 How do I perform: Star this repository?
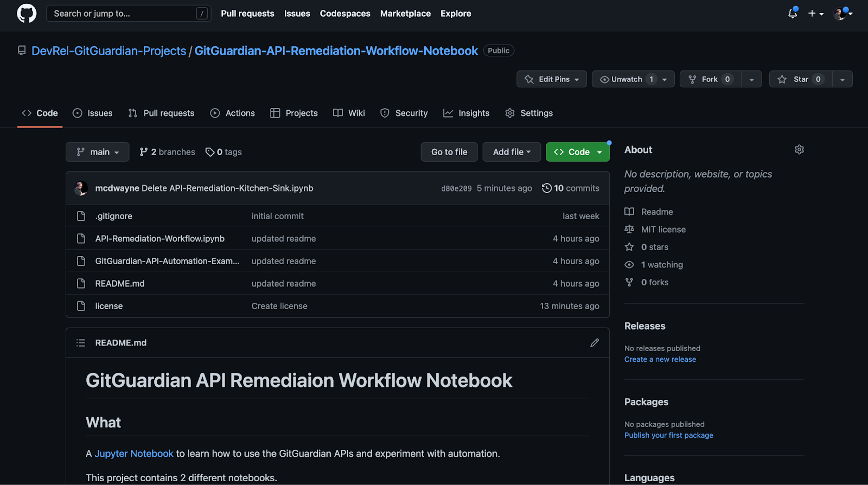pos(801,79)
